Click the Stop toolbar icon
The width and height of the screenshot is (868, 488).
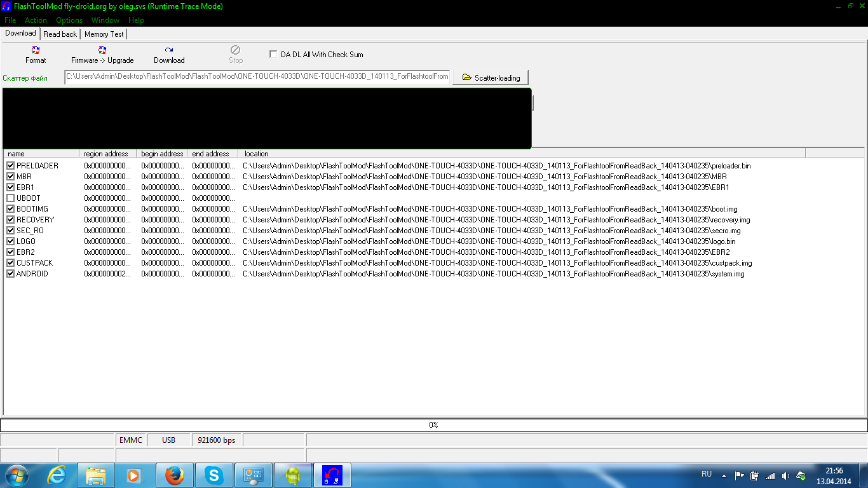236,50
